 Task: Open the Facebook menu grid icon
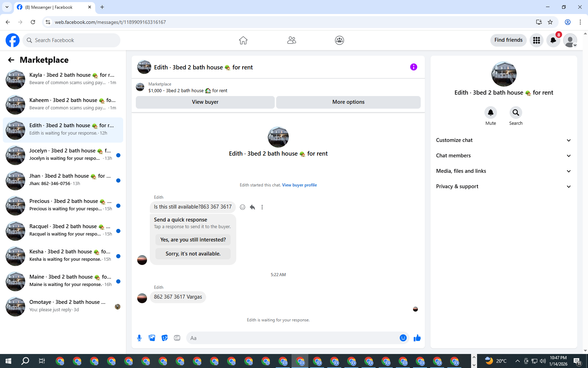537,40
